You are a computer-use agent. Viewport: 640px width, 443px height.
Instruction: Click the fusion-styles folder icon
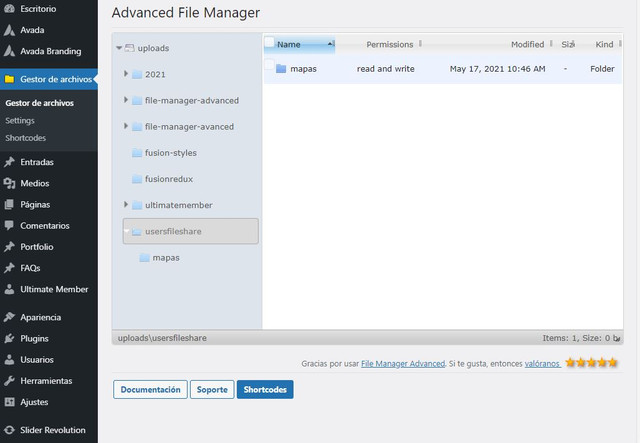pos(137,153)
